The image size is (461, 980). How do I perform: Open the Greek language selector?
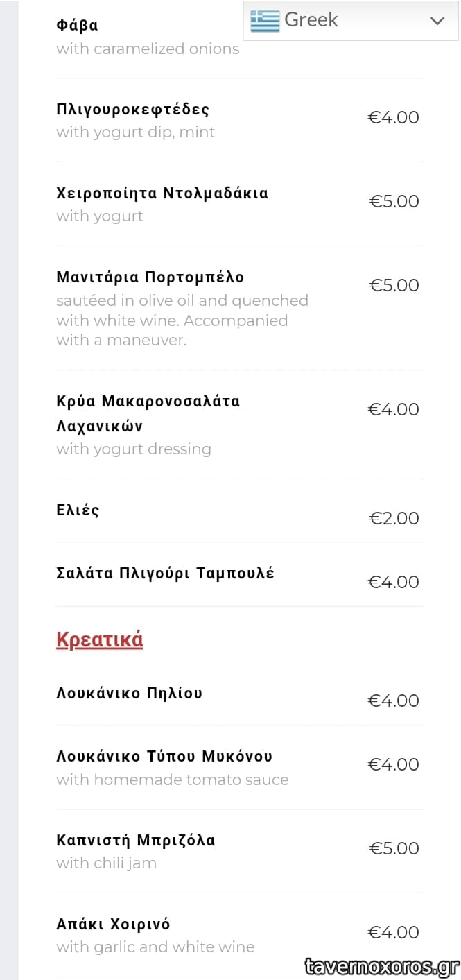point(350,21)
